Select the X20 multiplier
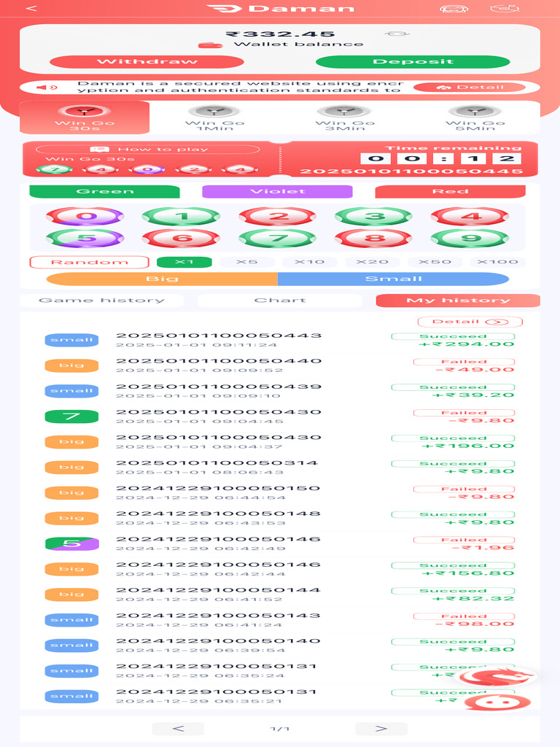Image resolution: width=560 pixels, height=747 pixels. point(372,262)
